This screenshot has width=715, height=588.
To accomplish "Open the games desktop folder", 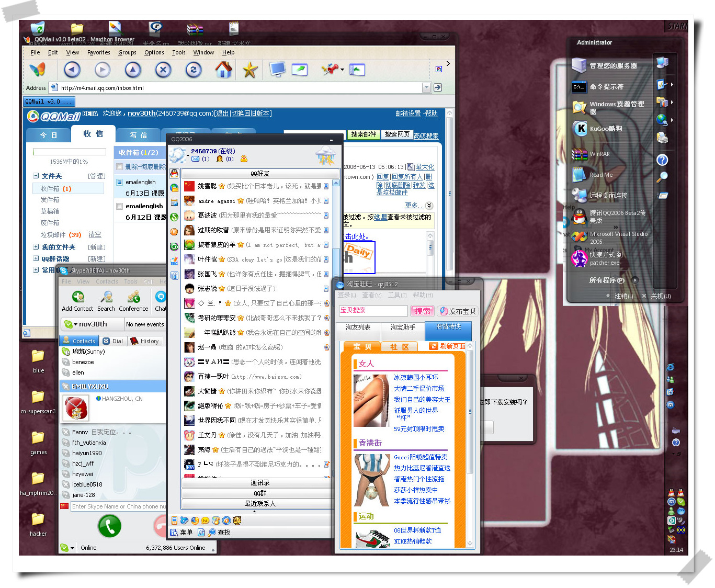I will coord(38,443).
